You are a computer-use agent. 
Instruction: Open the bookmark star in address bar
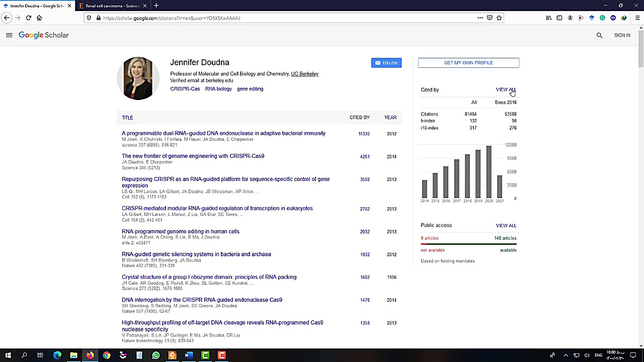(499, 18)
